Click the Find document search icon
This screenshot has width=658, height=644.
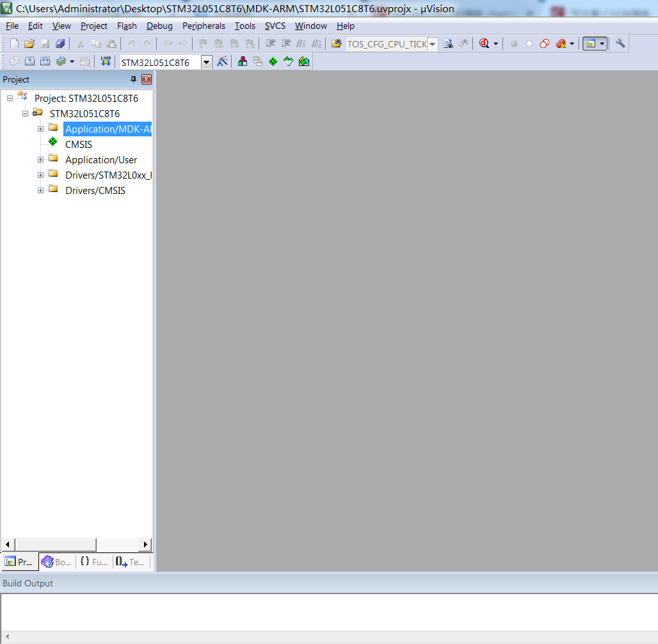448,44
